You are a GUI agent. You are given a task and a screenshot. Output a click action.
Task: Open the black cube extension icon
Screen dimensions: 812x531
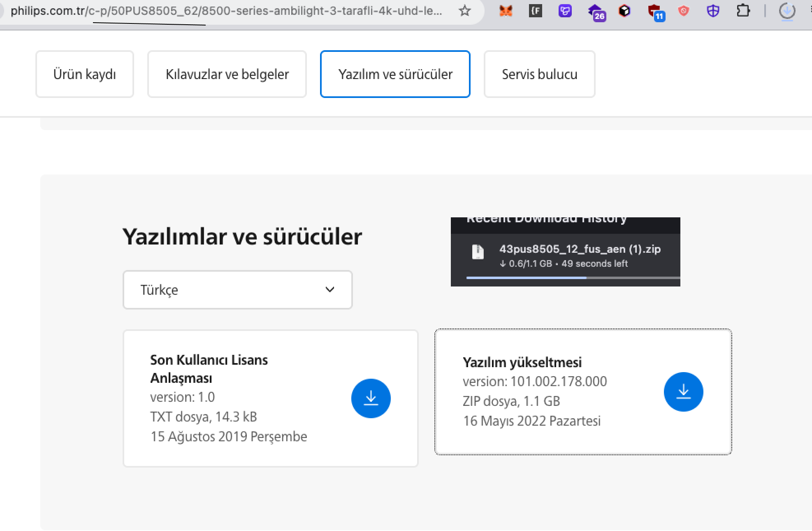click(x=624, y=11)
